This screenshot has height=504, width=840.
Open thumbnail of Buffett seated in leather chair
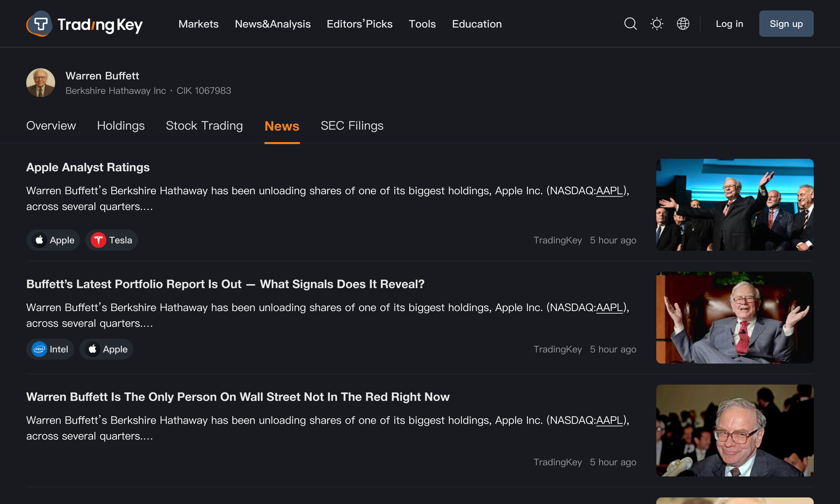coord(735,318)
